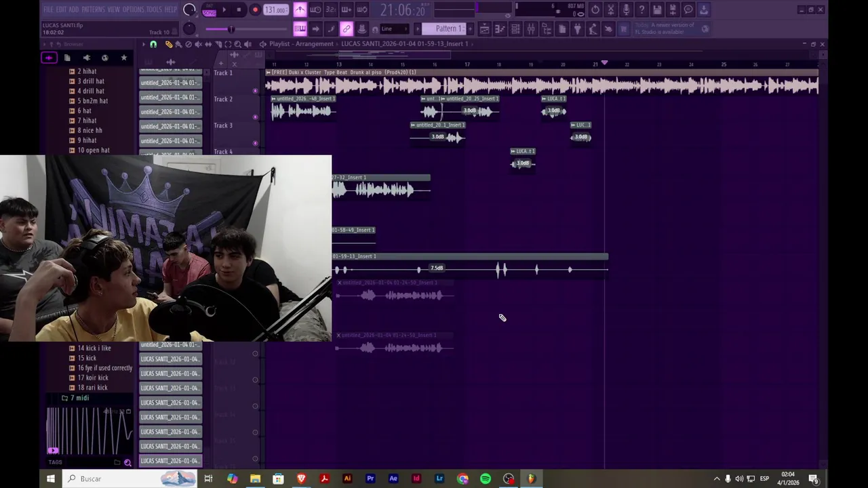Image resolution: width=868 pixels, height=488 pixels.
Task: Toggle the countdown before recording button
Action: tap(330, 9)
